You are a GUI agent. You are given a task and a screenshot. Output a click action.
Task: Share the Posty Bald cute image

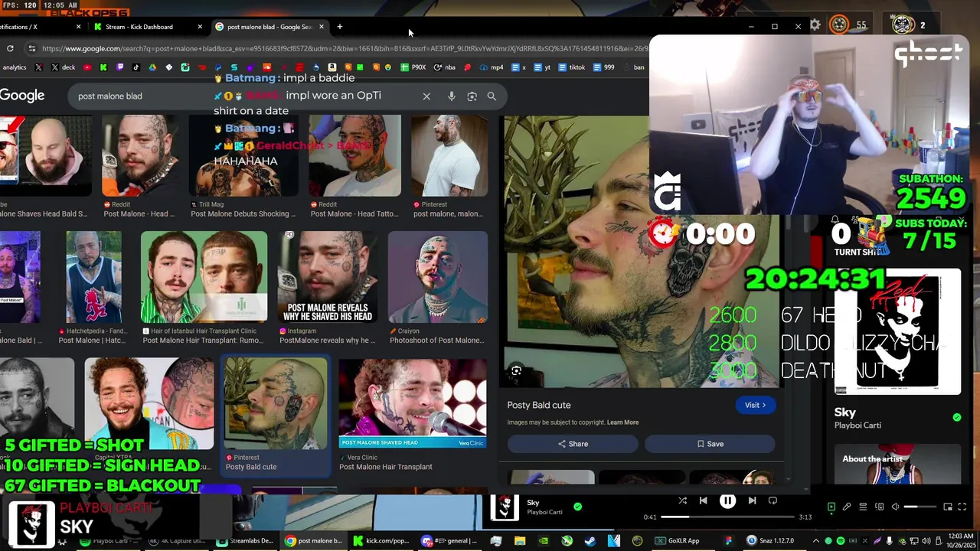tap(573, 444)
